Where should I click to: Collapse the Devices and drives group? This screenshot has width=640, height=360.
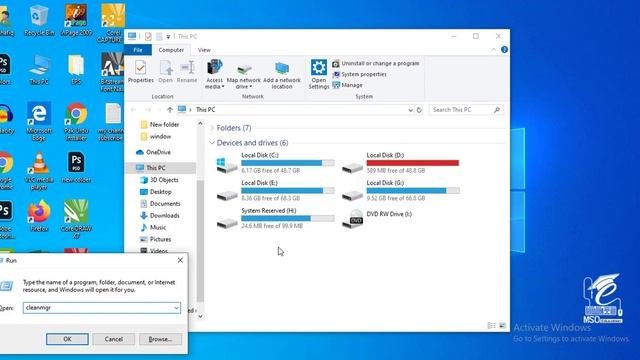tap(212, 143)
